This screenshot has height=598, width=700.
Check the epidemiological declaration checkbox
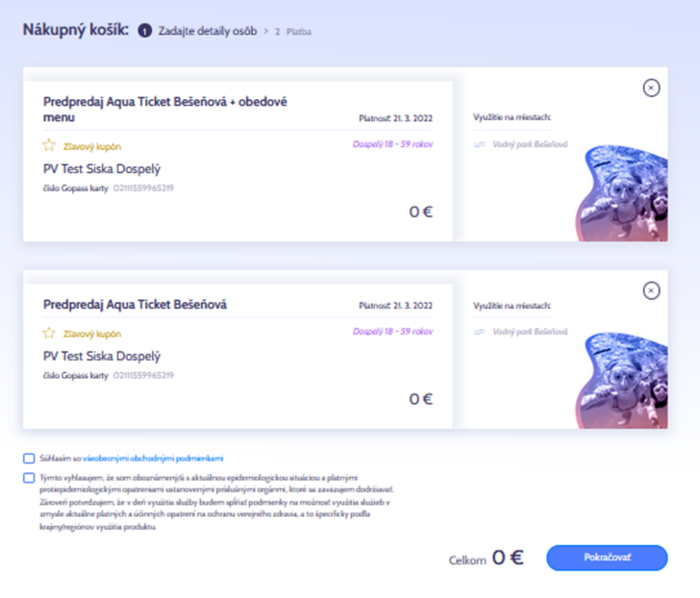tap(29, 478)
